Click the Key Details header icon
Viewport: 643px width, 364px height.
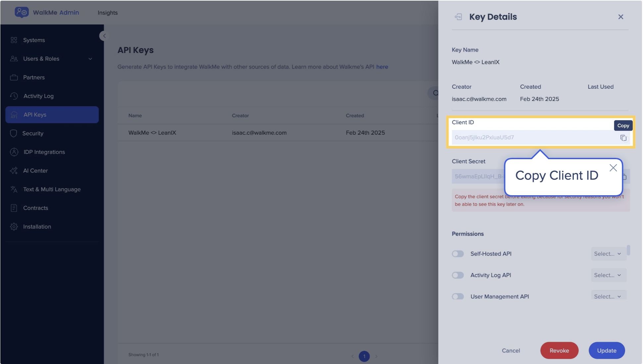pyautogui.click(x=459, y=17)
